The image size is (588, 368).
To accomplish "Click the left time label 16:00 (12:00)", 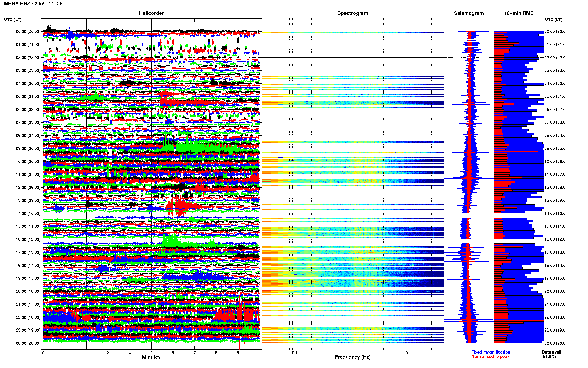I will coord(28,239).
